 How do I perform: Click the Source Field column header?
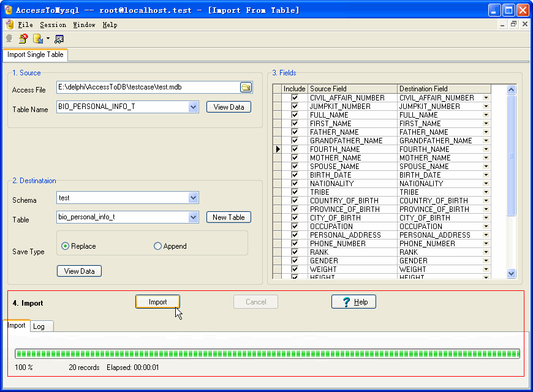[x=352, y=89]
